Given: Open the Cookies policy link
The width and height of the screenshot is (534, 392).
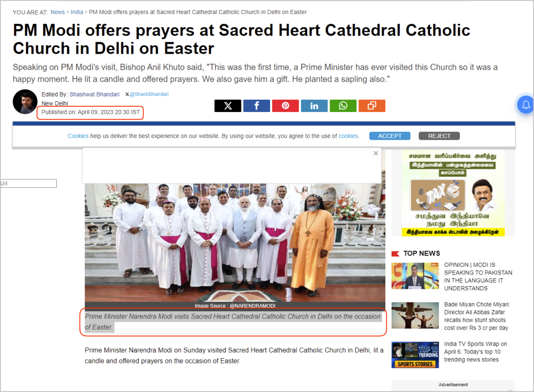Looking at the screenshot, I should (78, 136).
